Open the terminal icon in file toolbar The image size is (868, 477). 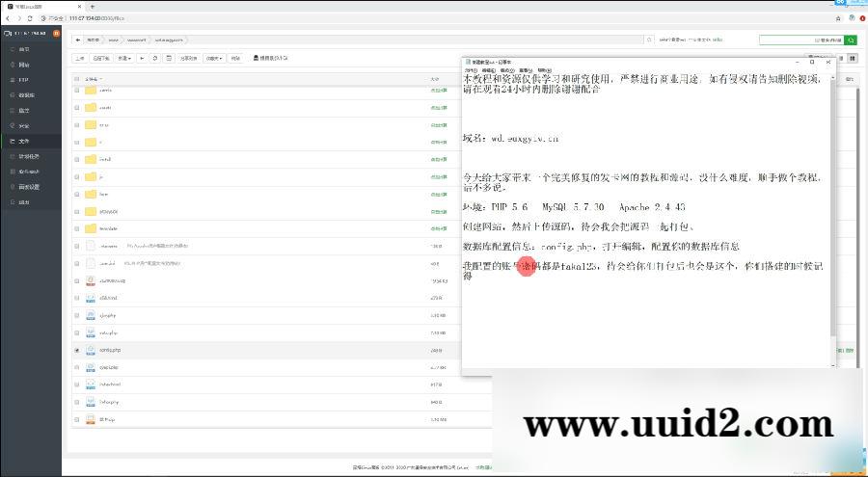pos(169,59)
